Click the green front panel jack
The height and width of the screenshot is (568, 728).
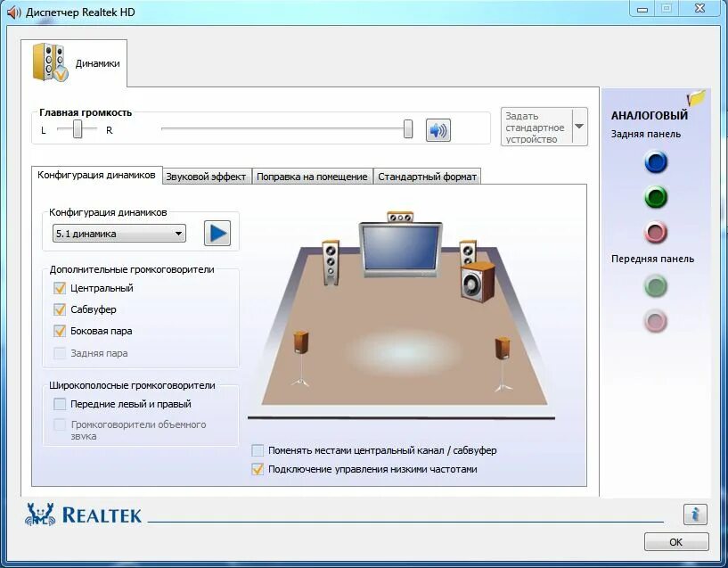point(656,285)
